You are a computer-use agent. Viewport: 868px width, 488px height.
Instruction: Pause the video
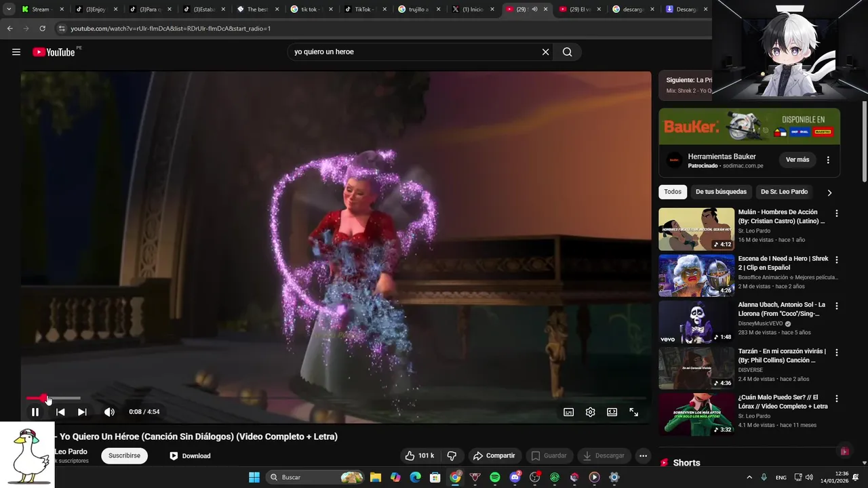[35, 412]
